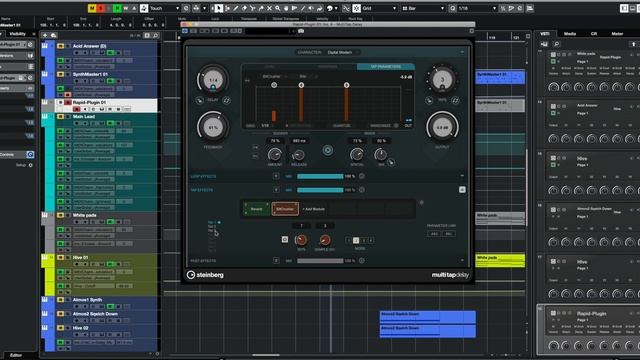Click the Output knob in MultiTap Delay
Viewport: 640px width, 360px height.
[x=442, y=127]
